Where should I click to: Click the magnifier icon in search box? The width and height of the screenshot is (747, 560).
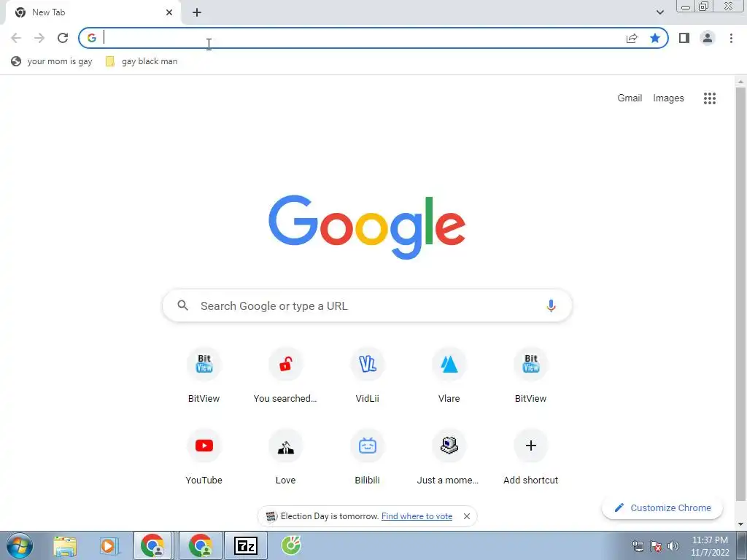(183, 306)
